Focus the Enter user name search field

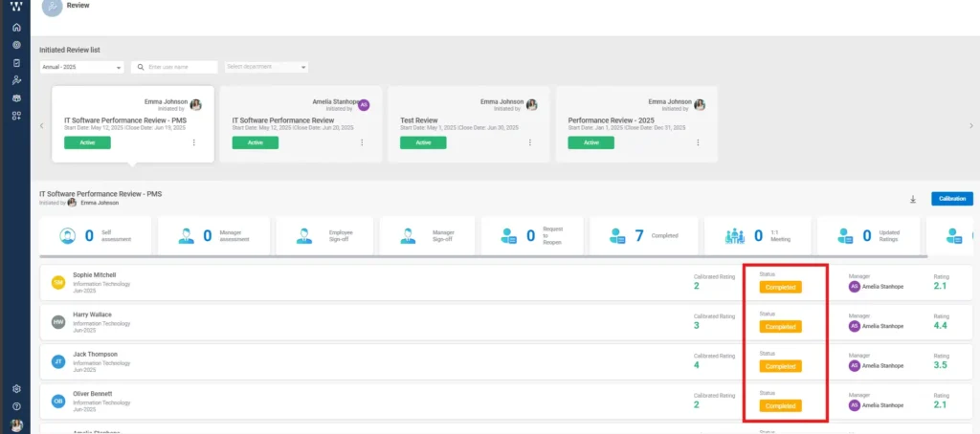point(174,67)
